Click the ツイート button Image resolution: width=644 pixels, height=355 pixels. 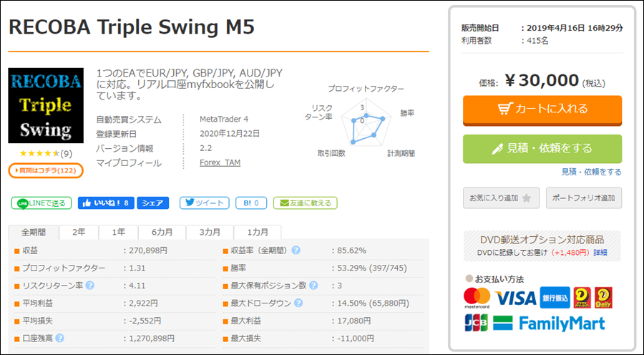click(x=204, y=203)
